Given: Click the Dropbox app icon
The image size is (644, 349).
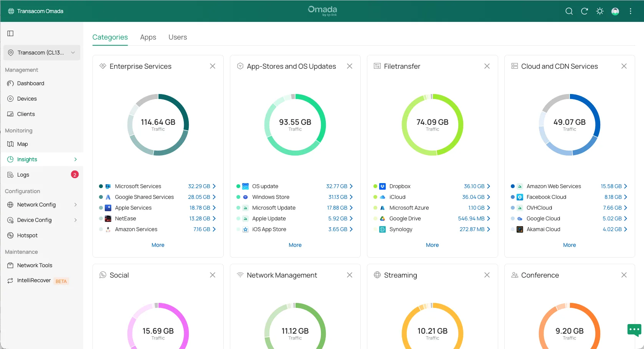Looking at the screenshot, I should 383,186.
